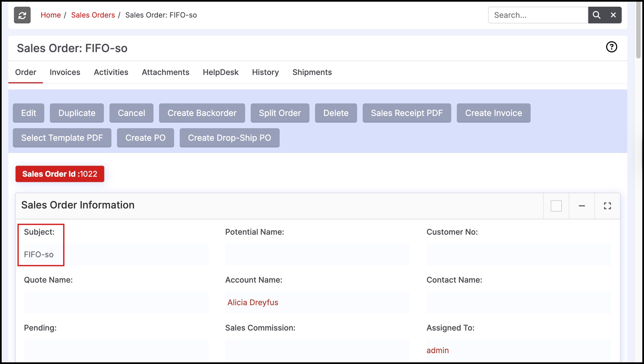Click the Edit button
Viewport: 644px width, 364px height.
coord(28,113)
